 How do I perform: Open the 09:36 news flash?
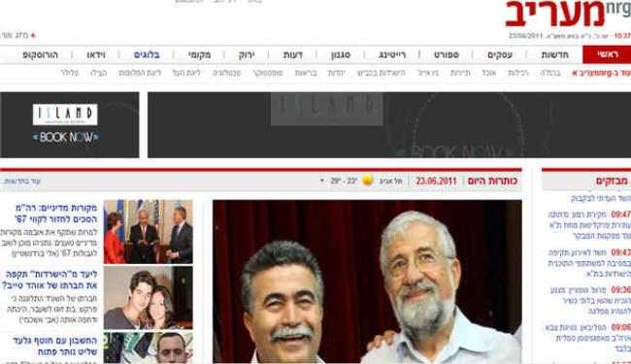[x=590, y=301]
